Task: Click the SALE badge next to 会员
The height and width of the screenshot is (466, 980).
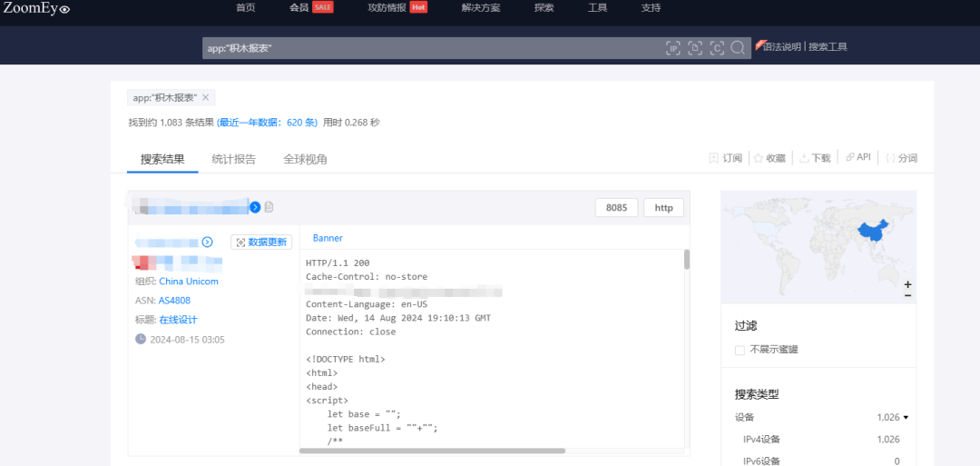Action: pos(323,7)
